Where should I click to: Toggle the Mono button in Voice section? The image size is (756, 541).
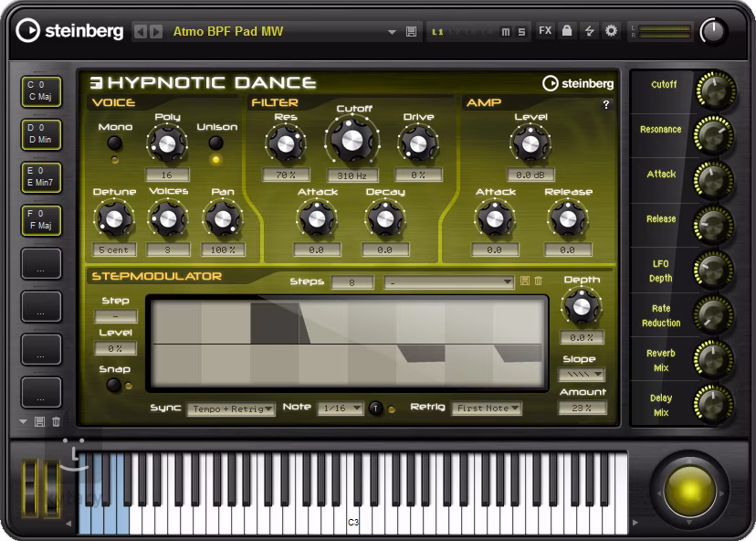(x=115, y=143)
